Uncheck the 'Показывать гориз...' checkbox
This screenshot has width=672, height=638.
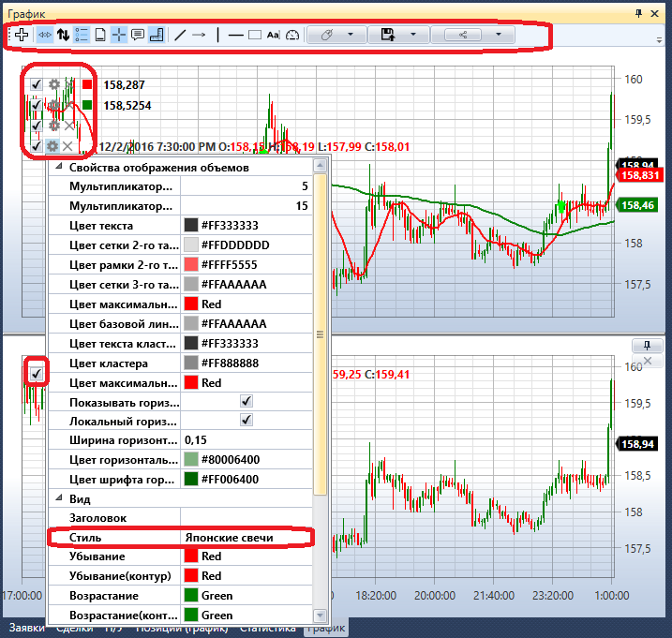[246, 402]
